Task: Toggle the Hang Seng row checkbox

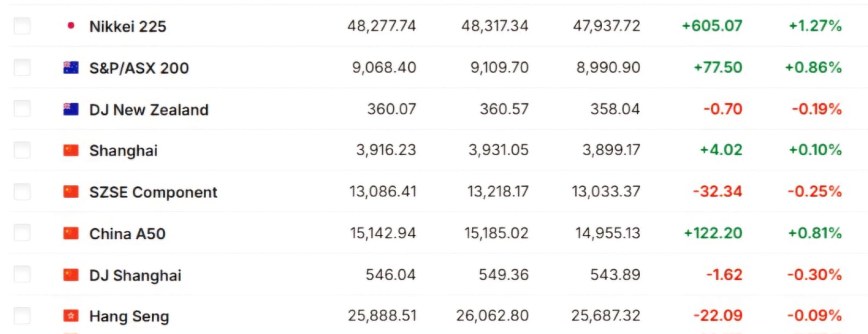Action: (22, 315)
